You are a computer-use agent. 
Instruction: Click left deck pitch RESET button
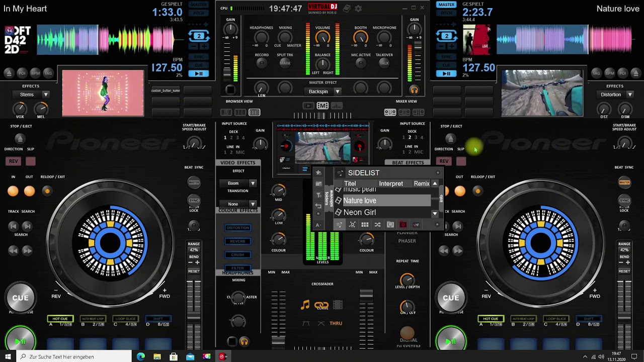[194, 271]
